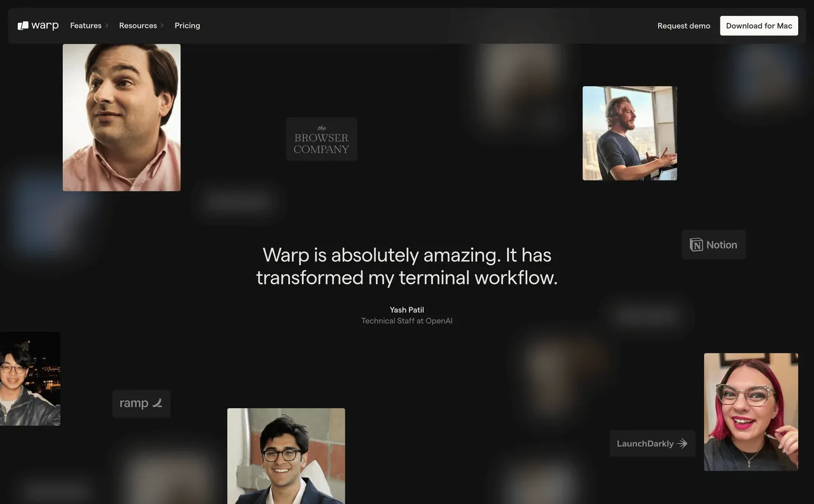814x504 pixels.
Task: Go to the Pricing page
Action: [x=187, y=25]
